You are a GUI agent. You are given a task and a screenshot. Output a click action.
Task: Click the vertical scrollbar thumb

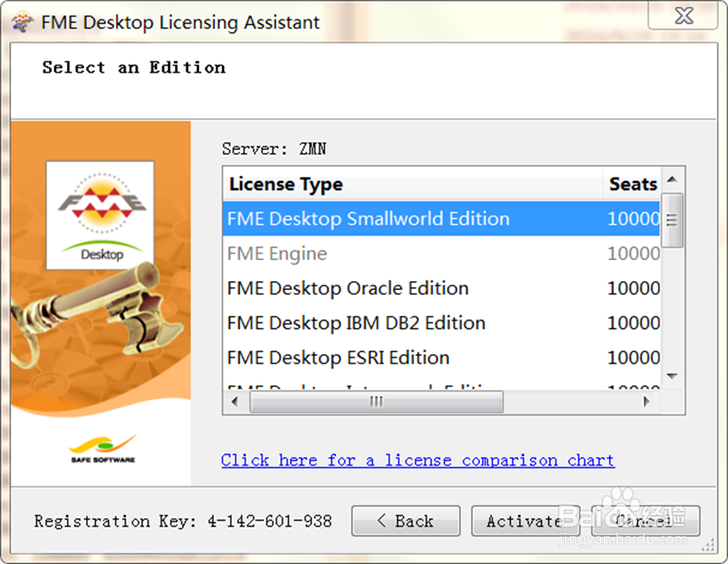point(672,220)
